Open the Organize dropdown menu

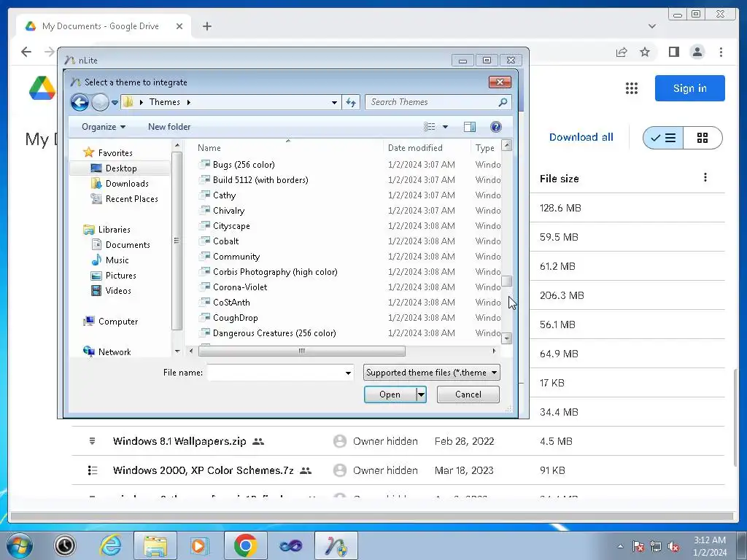pyautogui.click(x=104, y=127)
